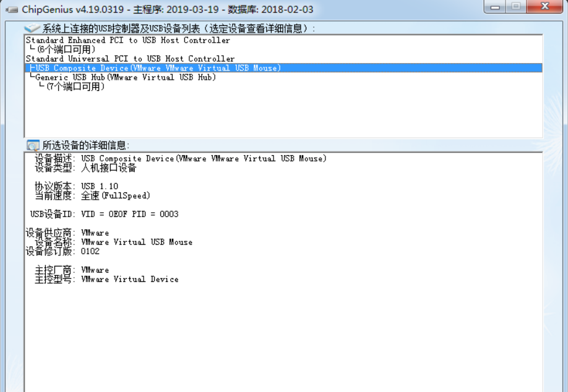The image size is (568, 392).
Task: Click the disabled maximize window button
Action: pyautogui.click(x=516, y=7)
